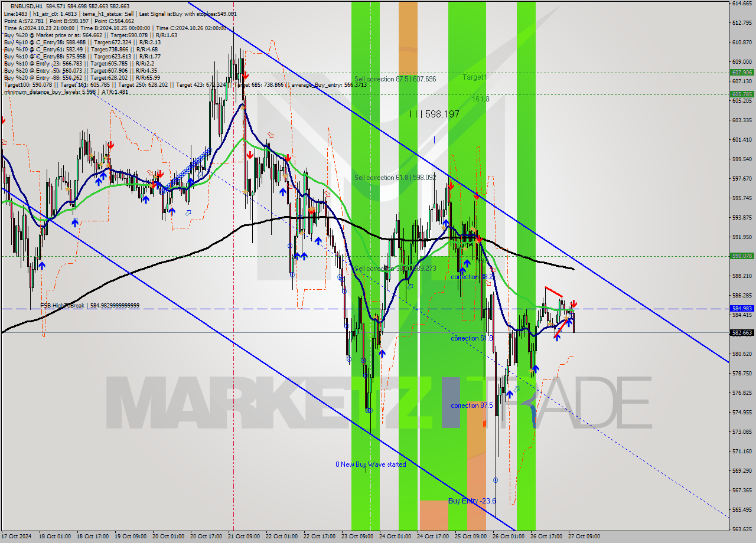Click the 17 Oct 2024 date label

(x=17, y=537)
